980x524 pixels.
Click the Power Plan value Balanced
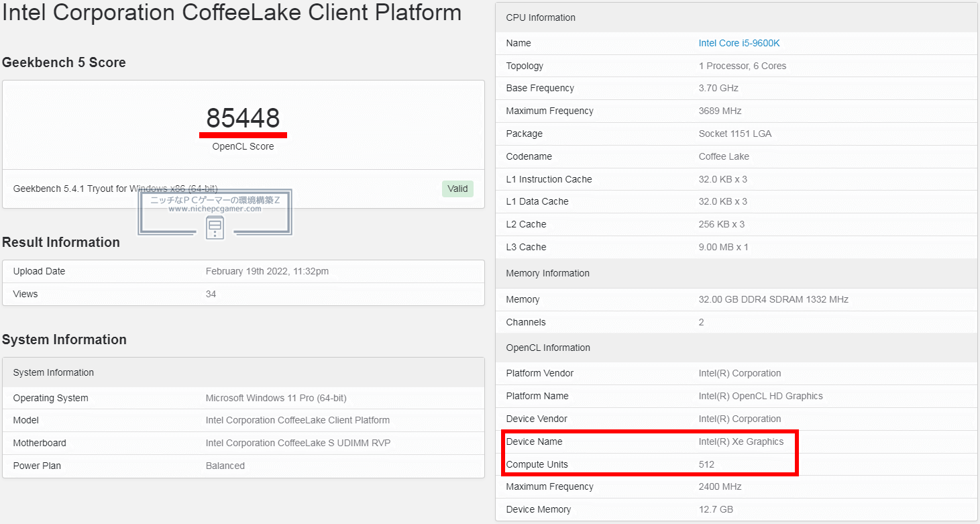tap(225, 466)
